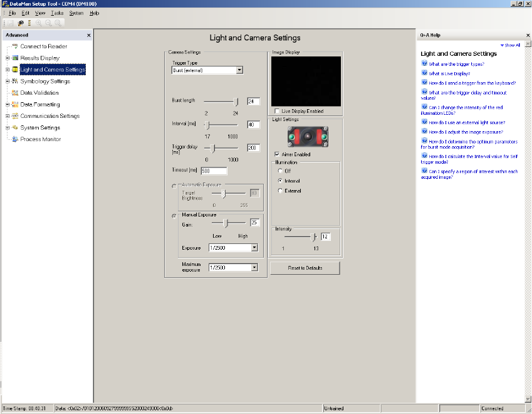This screenshot has height=414, width=532.
Task: Click the System Settings gears icon
Action: coord(15,127)
